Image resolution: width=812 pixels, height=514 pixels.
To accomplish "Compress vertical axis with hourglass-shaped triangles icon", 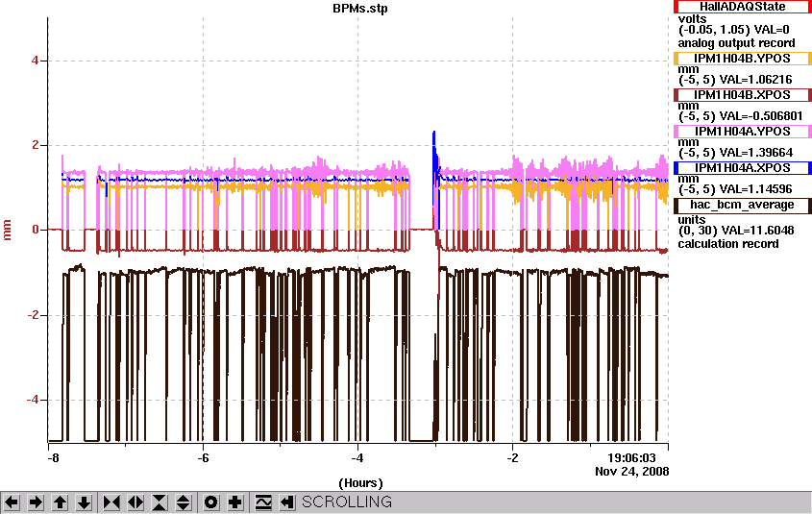I will coord(160,502).
